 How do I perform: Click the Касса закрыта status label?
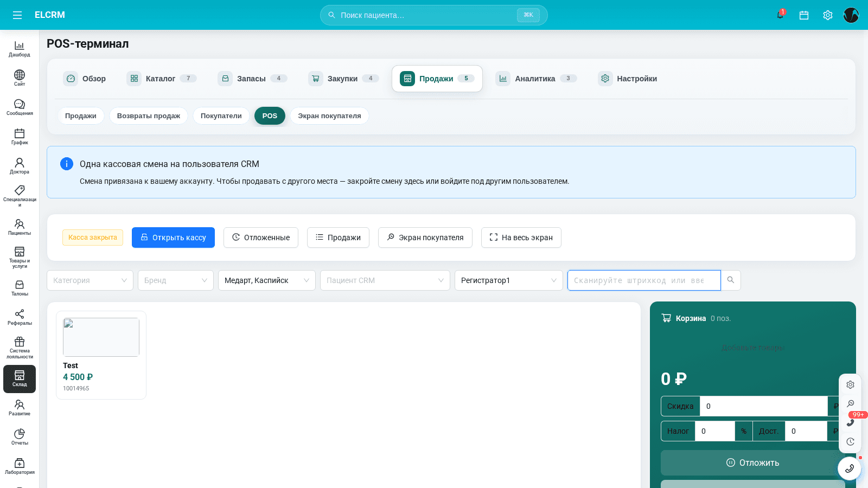click(x=93, y=237)
